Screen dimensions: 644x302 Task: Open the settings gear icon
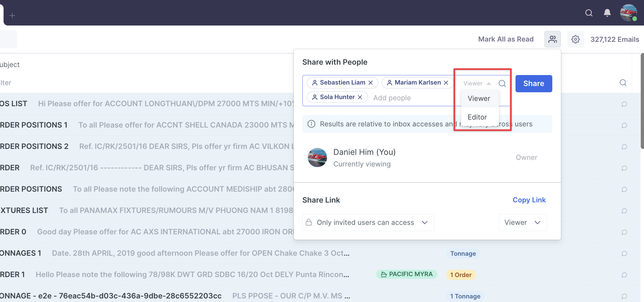click(575, 39)
